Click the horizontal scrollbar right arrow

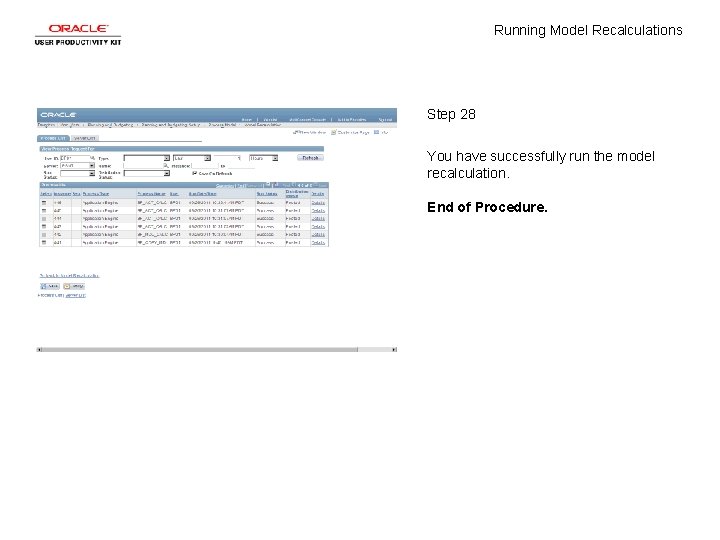click(x=394, y=350)
